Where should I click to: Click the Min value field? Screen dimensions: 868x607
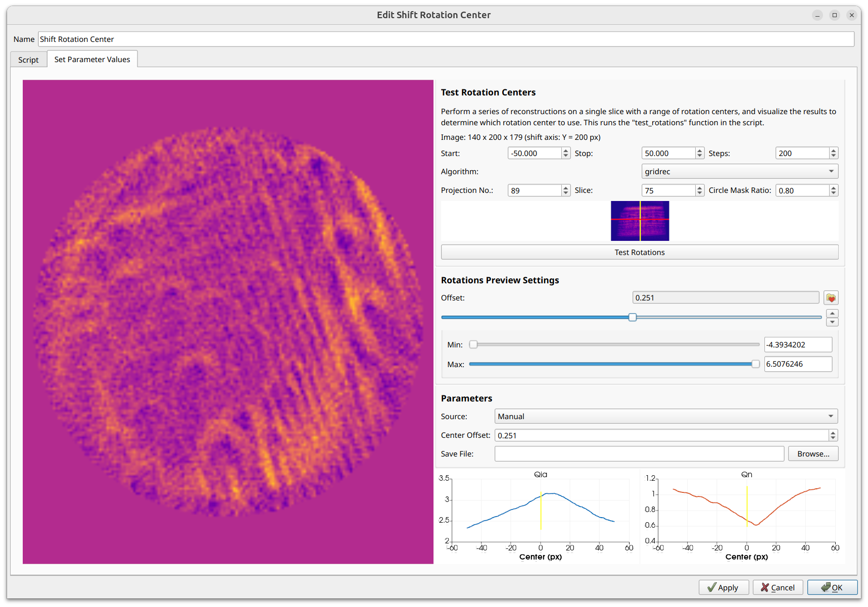click(798, 344)
